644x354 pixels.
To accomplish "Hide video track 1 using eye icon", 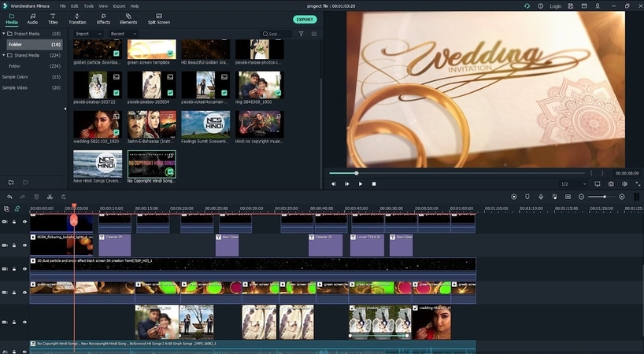I will (x=24, y=323).
